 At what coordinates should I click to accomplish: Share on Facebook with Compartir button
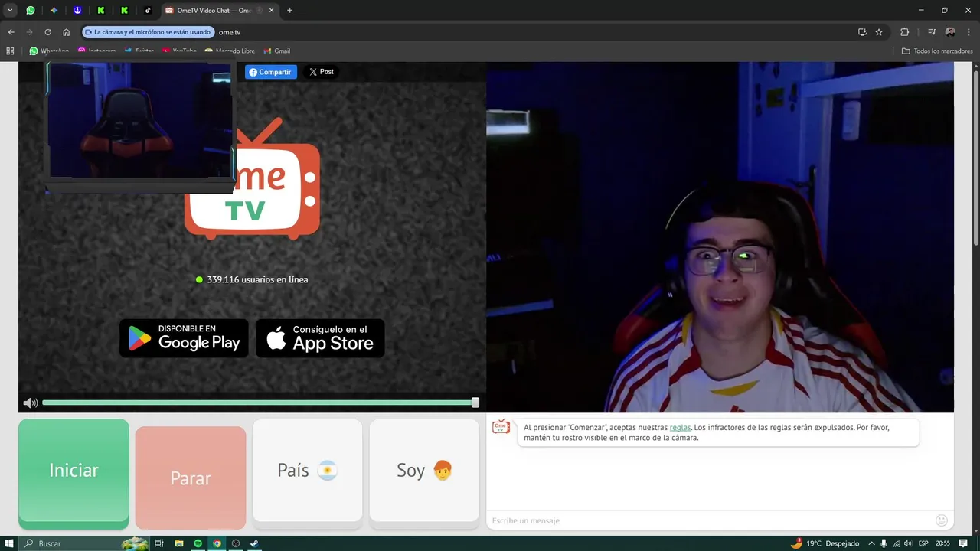pyautogui.click(x=271, y=72)
